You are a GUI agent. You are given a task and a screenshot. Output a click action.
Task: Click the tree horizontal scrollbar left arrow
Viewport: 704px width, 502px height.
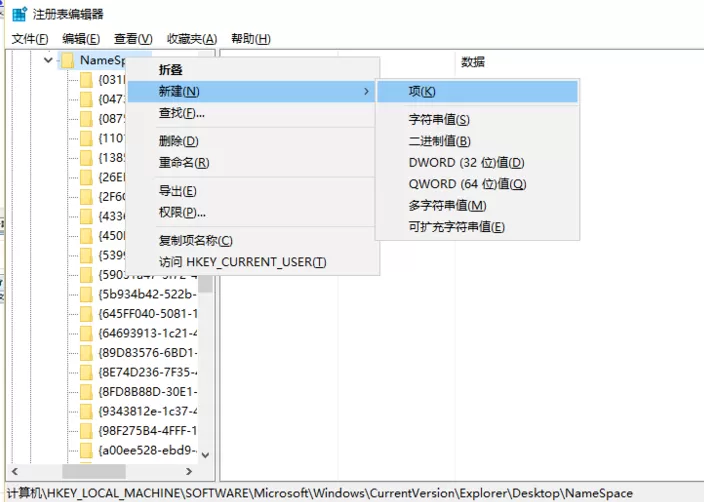[x=15, y=471]
